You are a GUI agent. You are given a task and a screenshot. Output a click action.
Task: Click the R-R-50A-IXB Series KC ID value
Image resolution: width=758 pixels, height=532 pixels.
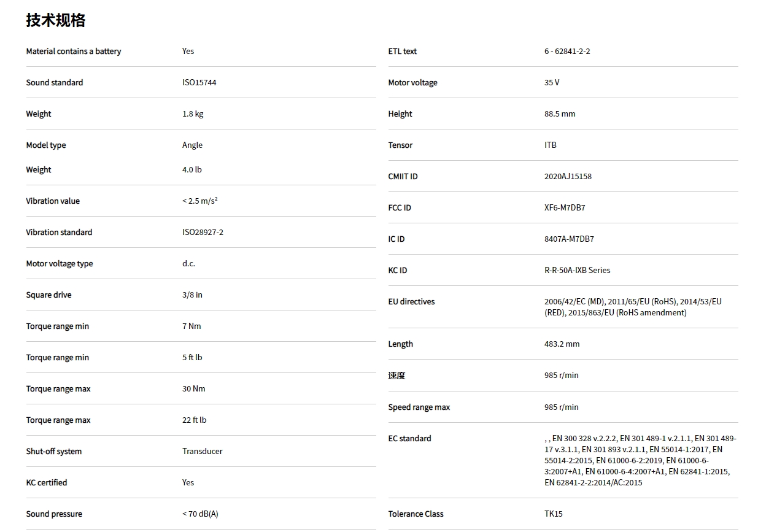click(577, 271)
